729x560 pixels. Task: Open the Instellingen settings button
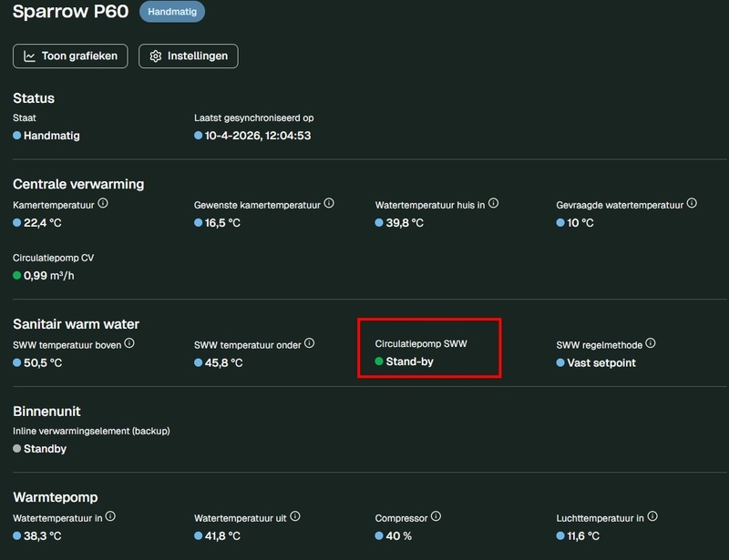(x=189, y=56)
